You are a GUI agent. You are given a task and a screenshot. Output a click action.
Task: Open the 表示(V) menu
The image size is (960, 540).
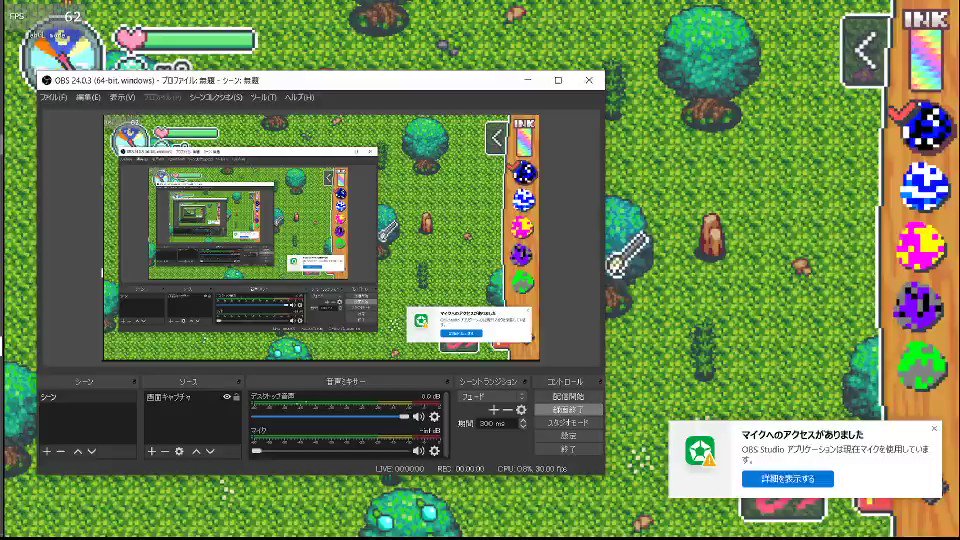coord(122,97)
